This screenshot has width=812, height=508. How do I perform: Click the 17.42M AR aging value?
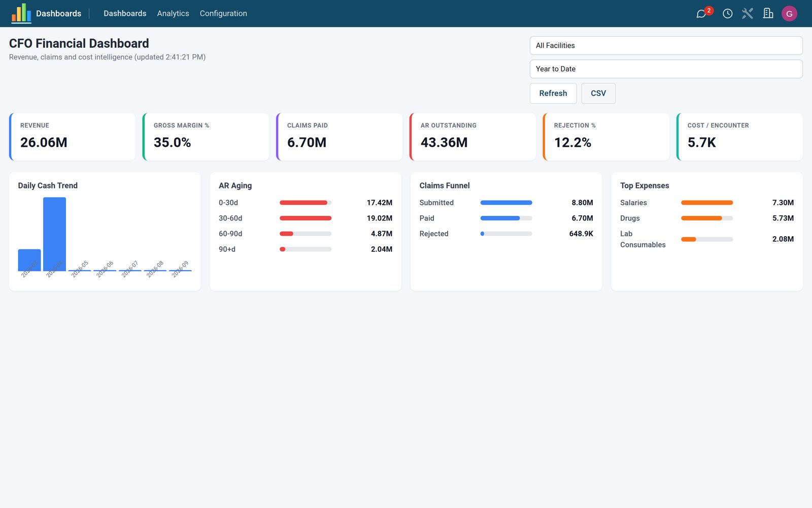380,203
